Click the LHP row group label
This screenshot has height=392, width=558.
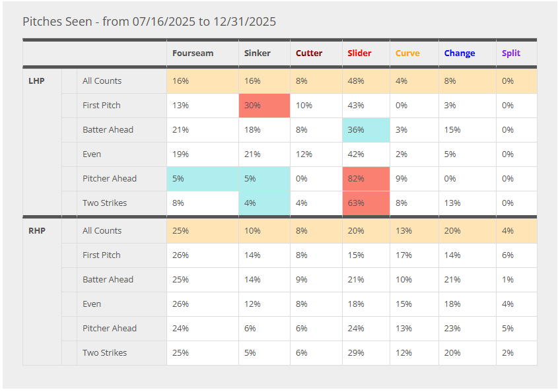click(37, 81)
